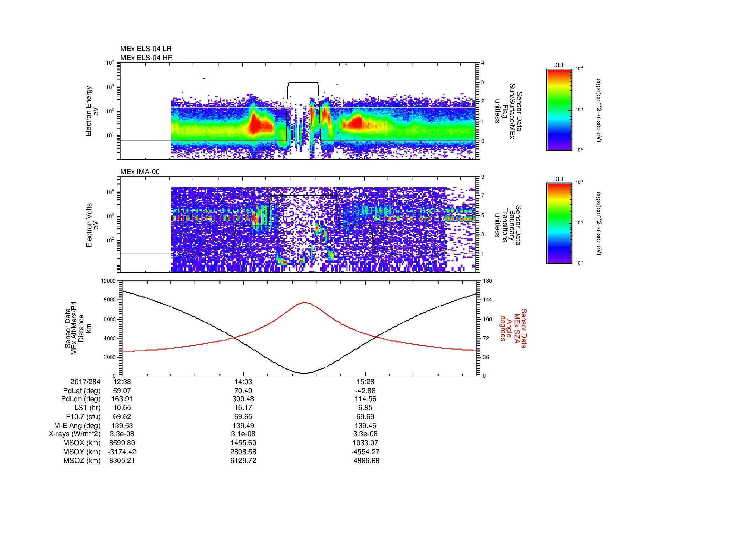Viewport: 756px width, 534px height.
Task: Click the 'LST (hr)' row label
Action: coord(87,408)
